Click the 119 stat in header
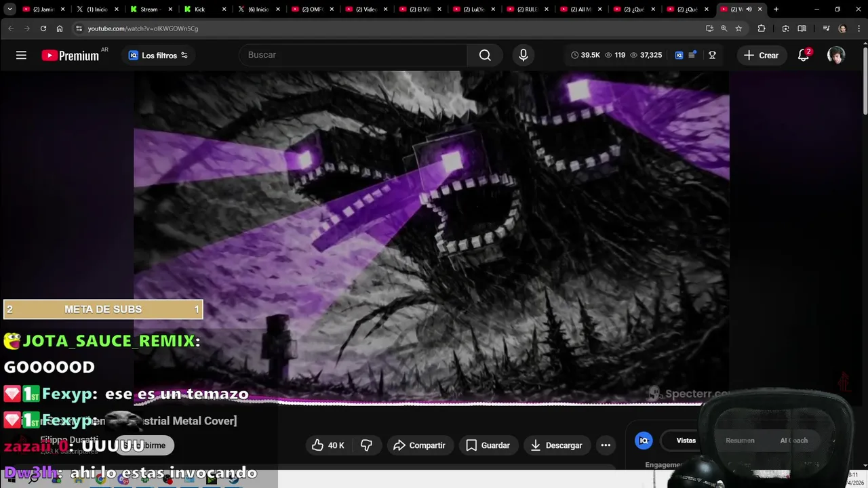 click(x=615, y=56)
